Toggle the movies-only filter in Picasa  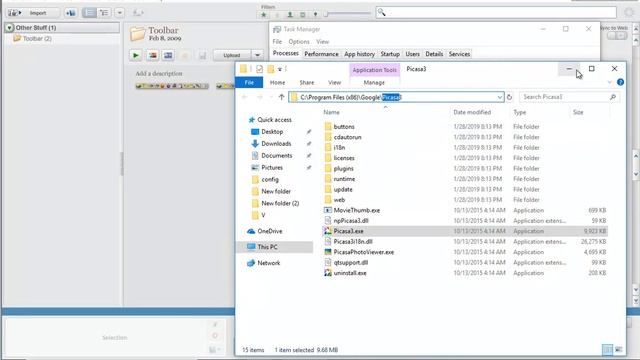click(303, 15)
